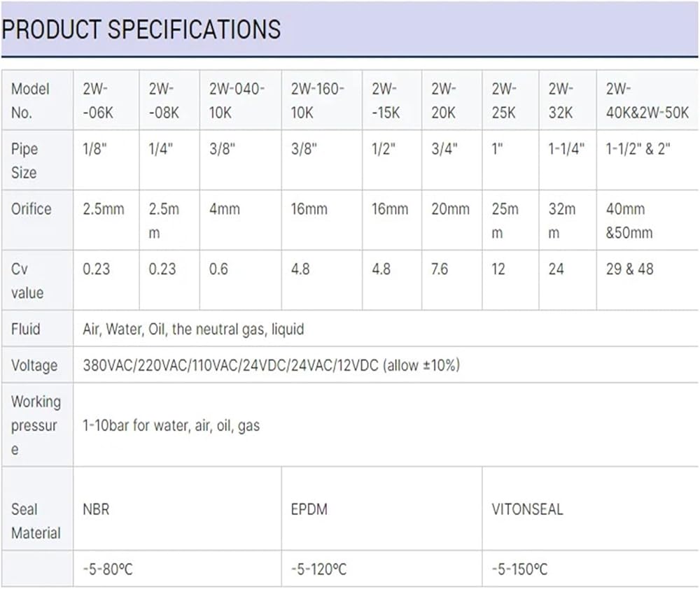Select the NBR seal material cell
Image resolution: width=700 pixels, height=589 pixels.
click(178, 509)
